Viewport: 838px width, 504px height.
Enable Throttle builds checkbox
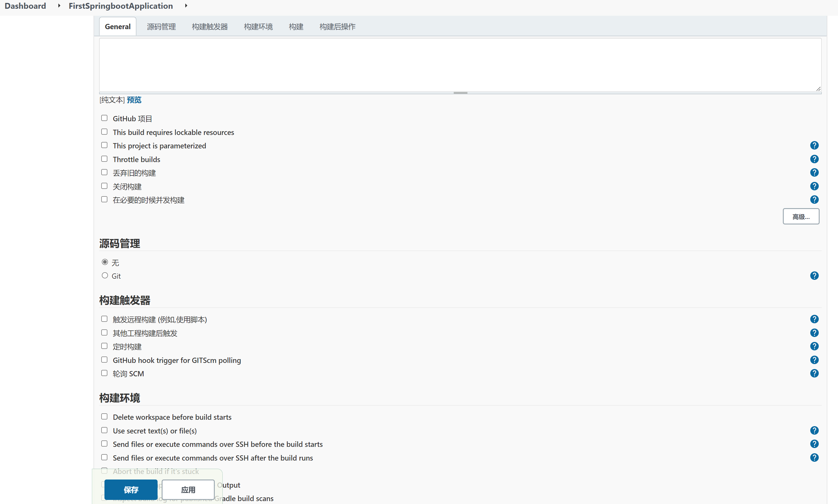104,159
